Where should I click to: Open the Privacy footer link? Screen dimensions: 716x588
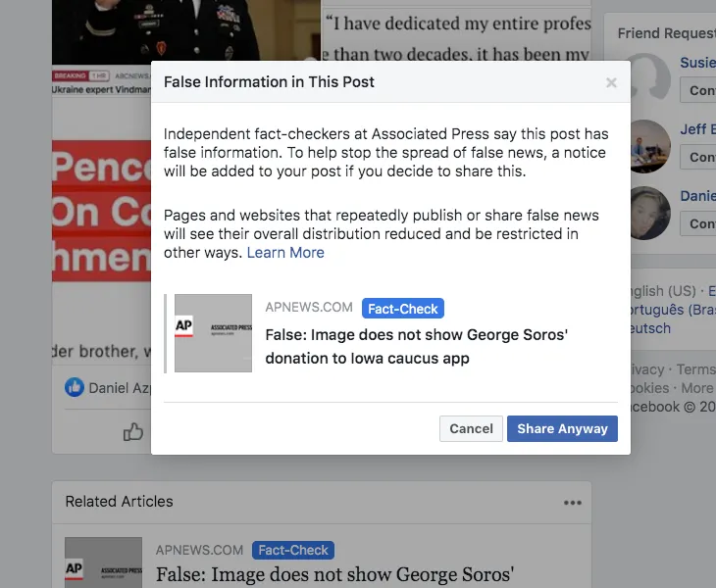tap(647, 369)
